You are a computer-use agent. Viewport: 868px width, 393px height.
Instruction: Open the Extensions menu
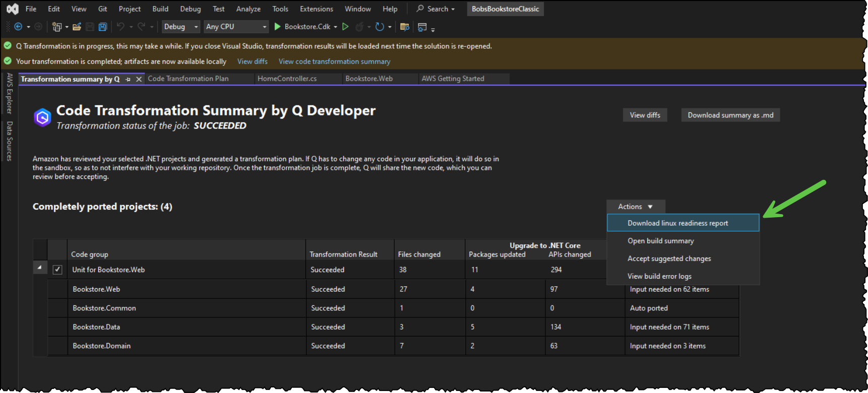pyautogui.click(x=316, y=9)
